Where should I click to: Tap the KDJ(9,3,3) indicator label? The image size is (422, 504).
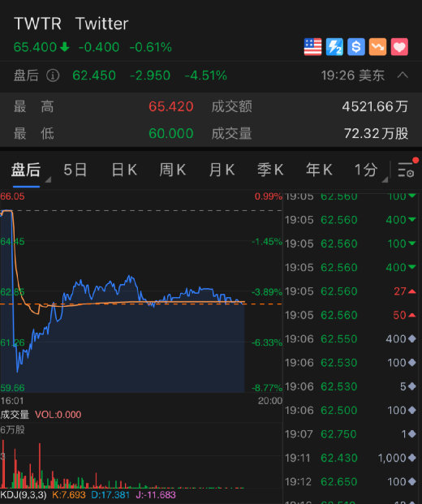[24, 495]
